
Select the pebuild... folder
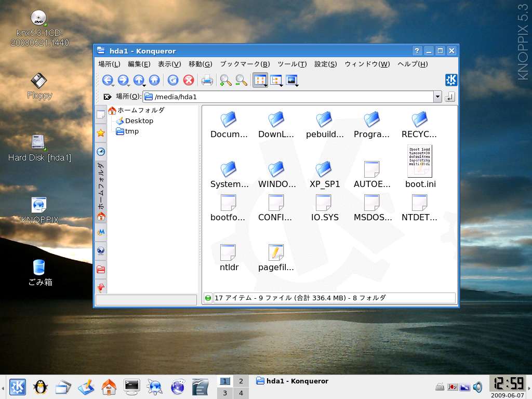[x=324, y=125]
